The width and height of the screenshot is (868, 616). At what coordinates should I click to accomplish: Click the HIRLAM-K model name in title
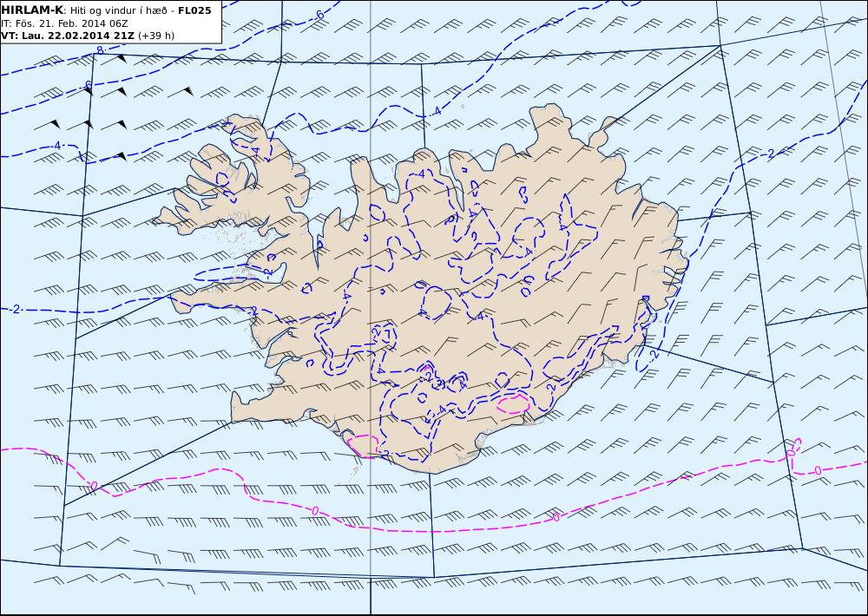32,10
